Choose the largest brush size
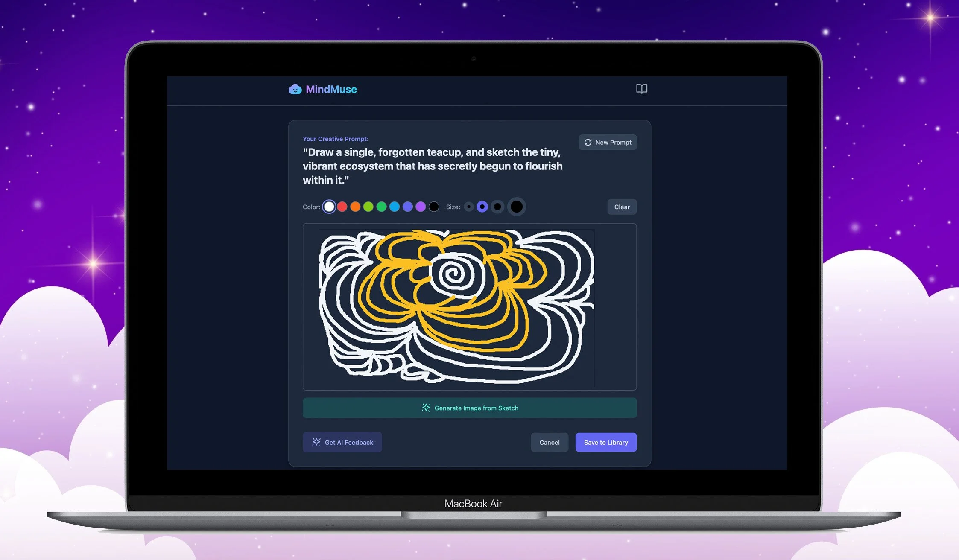This screenshot has height=560, width=959. coord(517,207)
